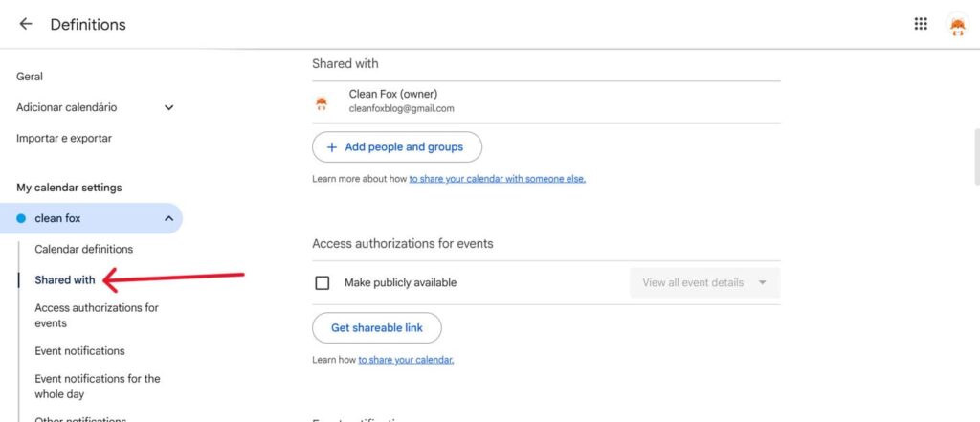This screenshot has width=980, height=422.
Task: Go to Access authorizations for events in sidebar
Action: 97,315
